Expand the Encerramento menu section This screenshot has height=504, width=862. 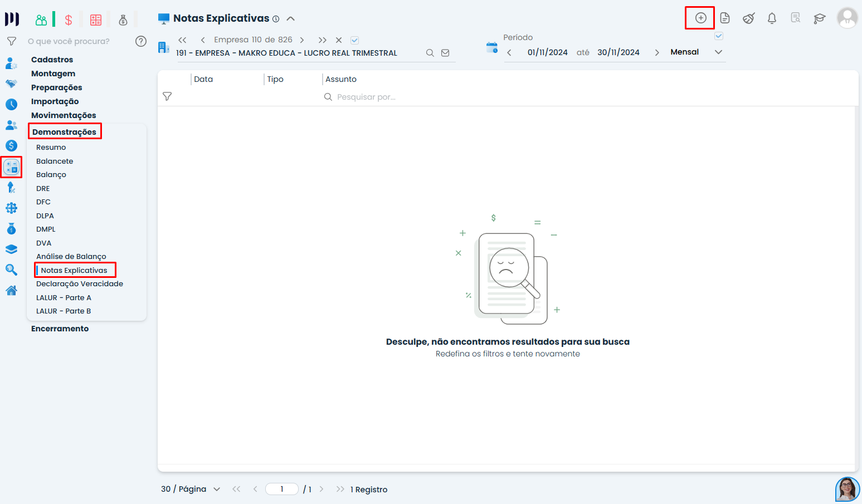60,329
